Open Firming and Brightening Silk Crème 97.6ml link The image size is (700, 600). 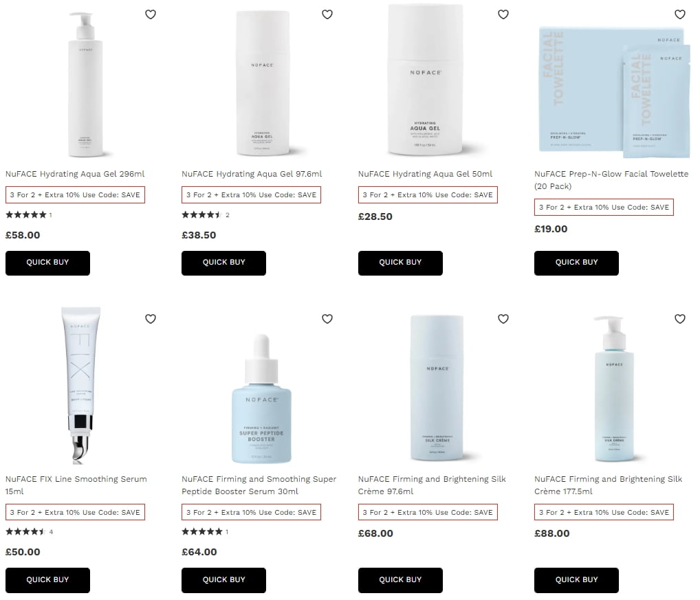[432, 485]
